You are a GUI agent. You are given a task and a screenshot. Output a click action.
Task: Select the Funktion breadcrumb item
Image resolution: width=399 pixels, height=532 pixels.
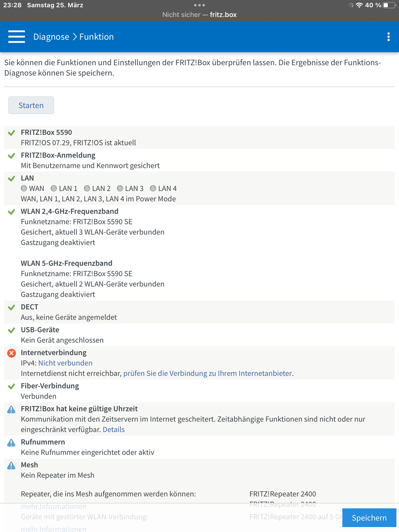pyautogui.click(x=97, y=37)
